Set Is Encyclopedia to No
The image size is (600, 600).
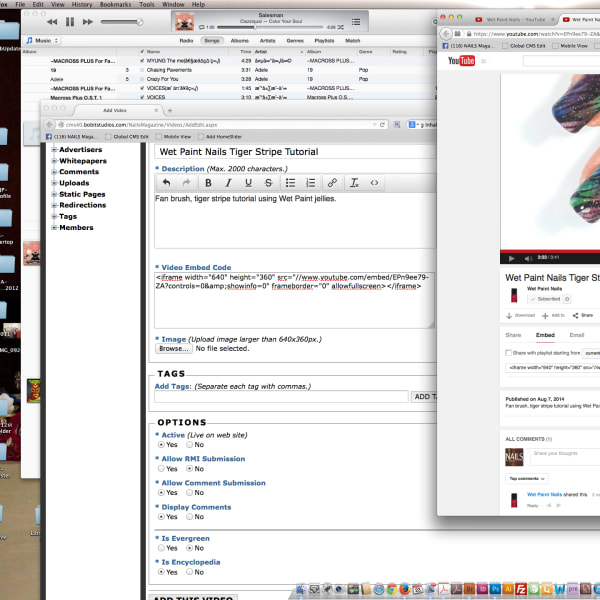(x=189, y=572)
